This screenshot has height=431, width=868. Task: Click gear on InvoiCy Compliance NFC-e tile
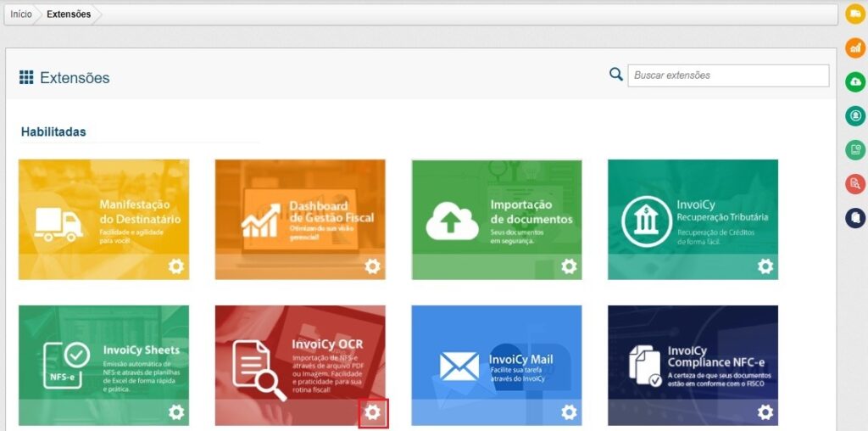coord(765,412)
